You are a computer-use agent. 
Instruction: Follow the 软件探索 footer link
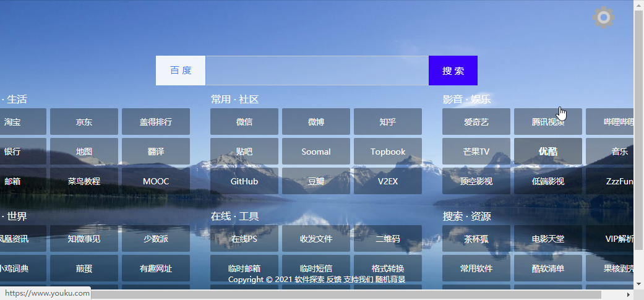pyautogui.click(x=309, y=280)
